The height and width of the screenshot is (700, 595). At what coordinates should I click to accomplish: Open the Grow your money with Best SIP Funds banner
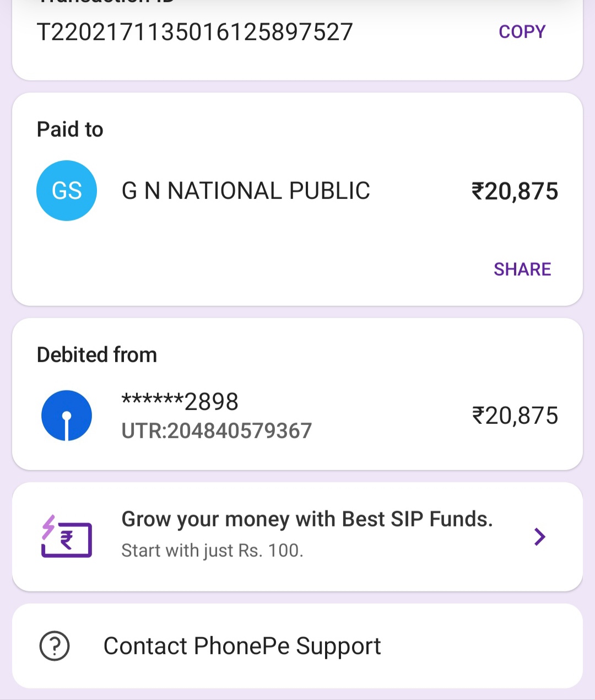[307, 519]
